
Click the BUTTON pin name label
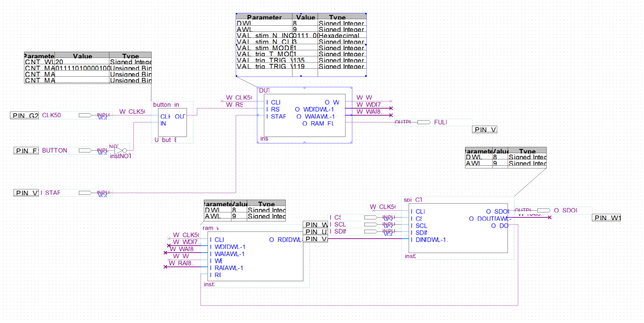(x=55, y=151)
